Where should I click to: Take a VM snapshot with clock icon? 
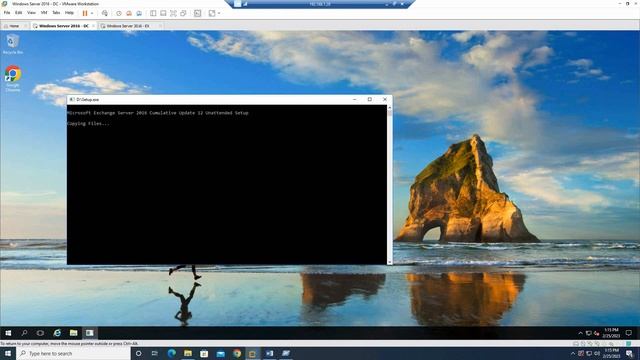[119, 13]
